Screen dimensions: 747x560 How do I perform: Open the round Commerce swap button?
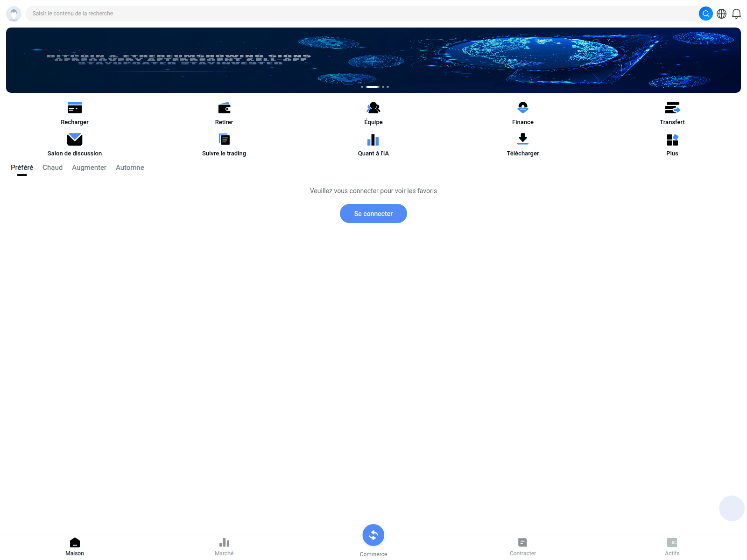coord(373,535)
